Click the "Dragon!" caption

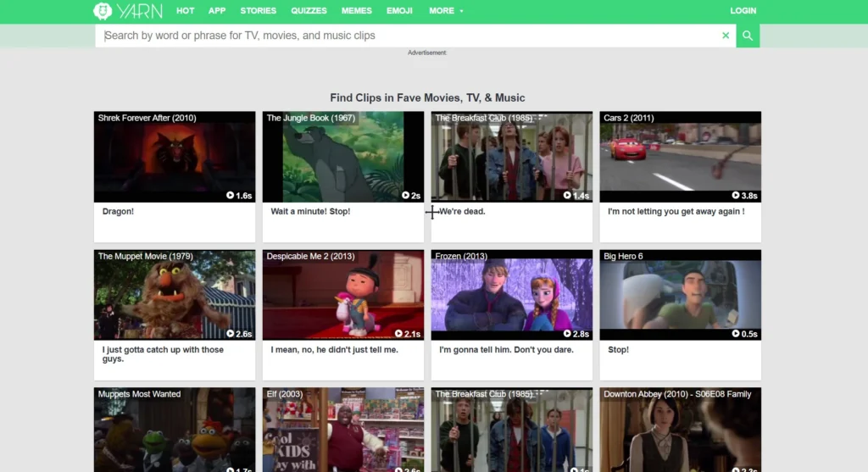tap(118, 211)
